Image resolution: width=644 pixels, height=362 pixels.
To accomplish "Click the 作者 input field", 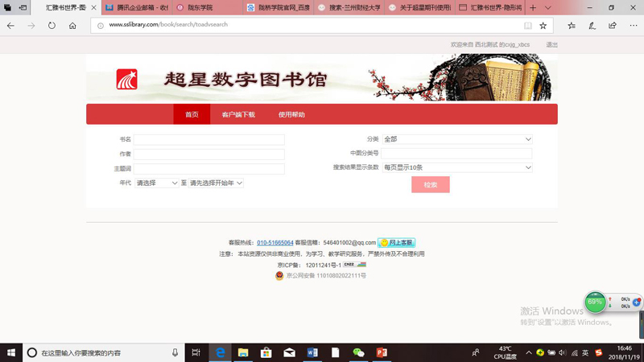I will (x=209, y=154).
